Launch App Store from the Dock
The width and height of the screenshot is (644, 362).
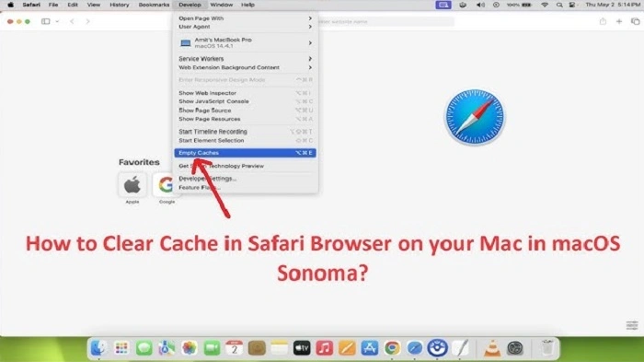370,348
